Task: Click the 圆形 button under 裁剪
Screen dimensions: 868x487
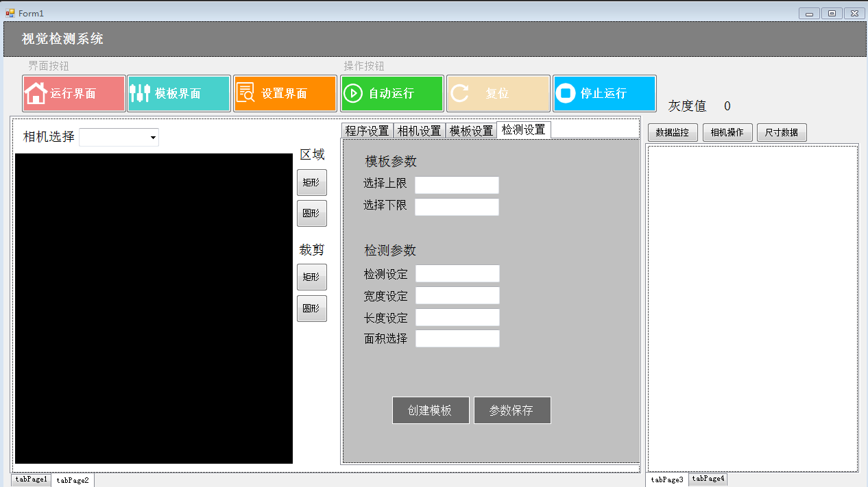Action: click(x=312, y=308)
